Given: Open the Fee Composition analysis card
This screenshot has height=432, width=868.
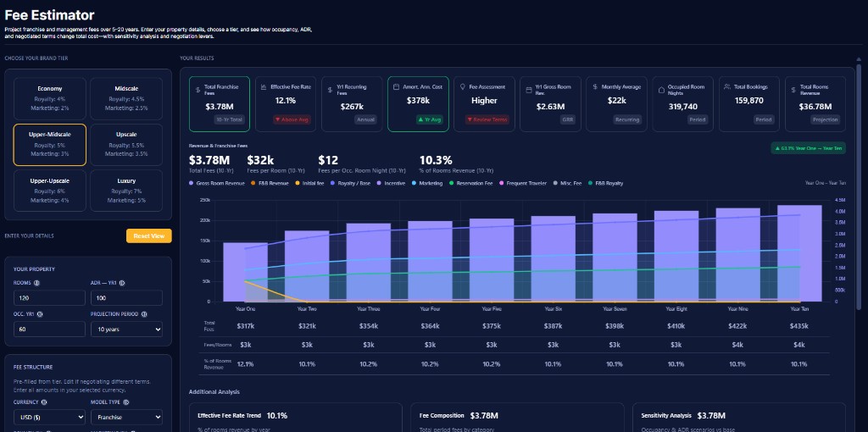Looking at the screenshot, I should tap(517, 417).
